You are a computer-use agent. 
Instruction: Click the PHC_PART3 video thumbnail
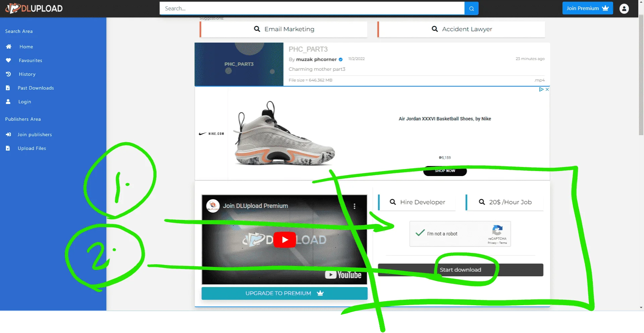coord(239,64)
